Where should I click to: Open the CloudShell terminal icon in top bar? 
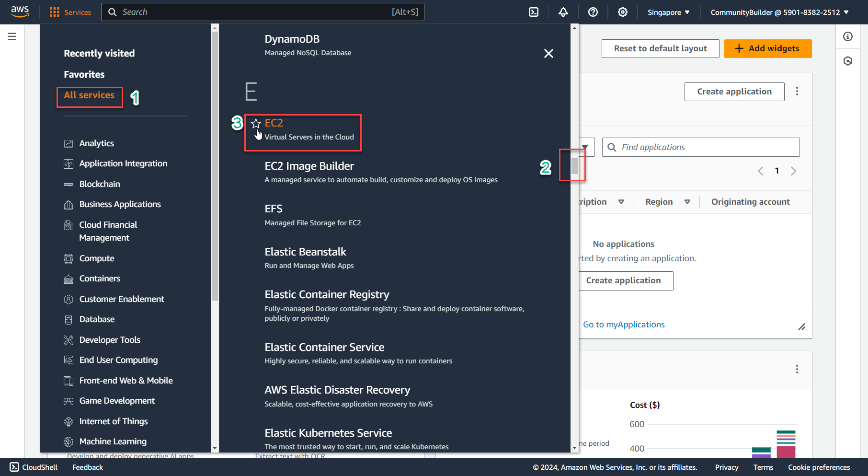(533, 12)
